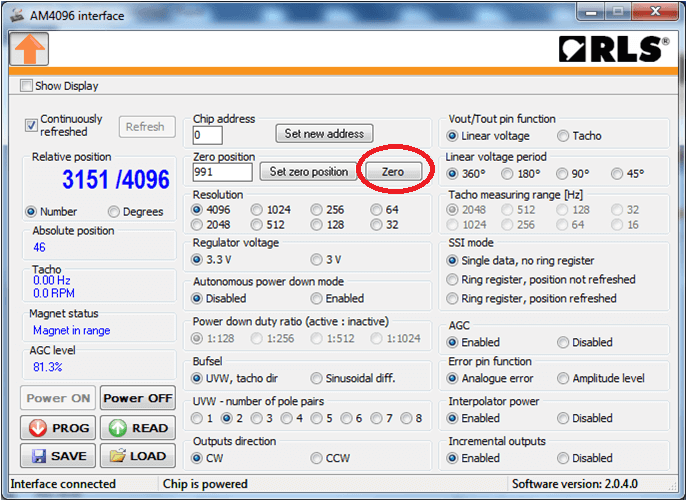Choose 3.3 V regulator voltage

[212, 259]
